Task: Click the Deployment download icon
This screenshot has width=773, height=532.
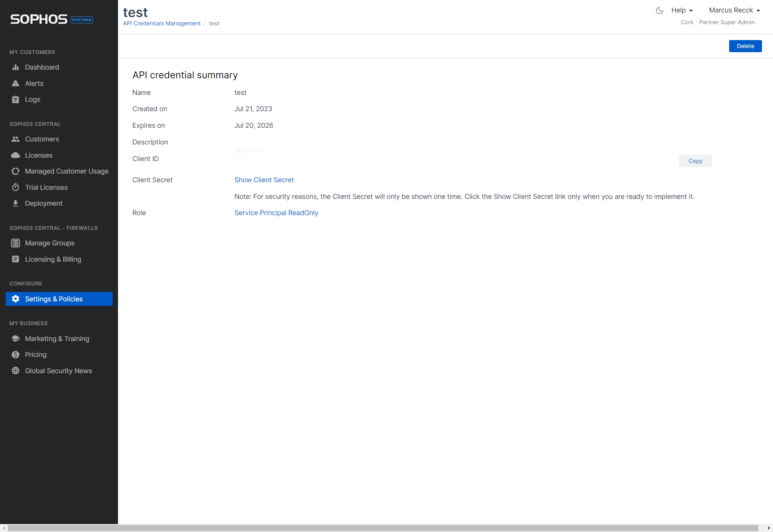Action: point(16,203)
